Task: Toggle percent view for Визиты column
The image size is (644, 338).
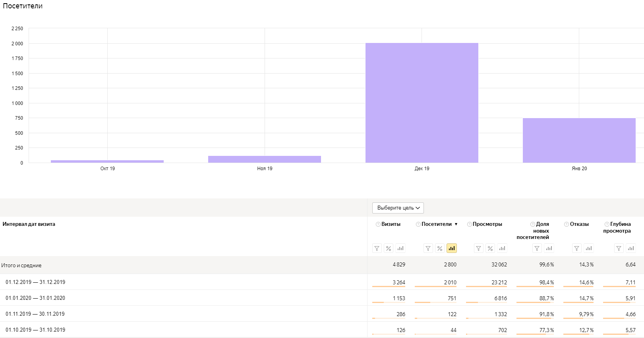Action: [389, 249]
